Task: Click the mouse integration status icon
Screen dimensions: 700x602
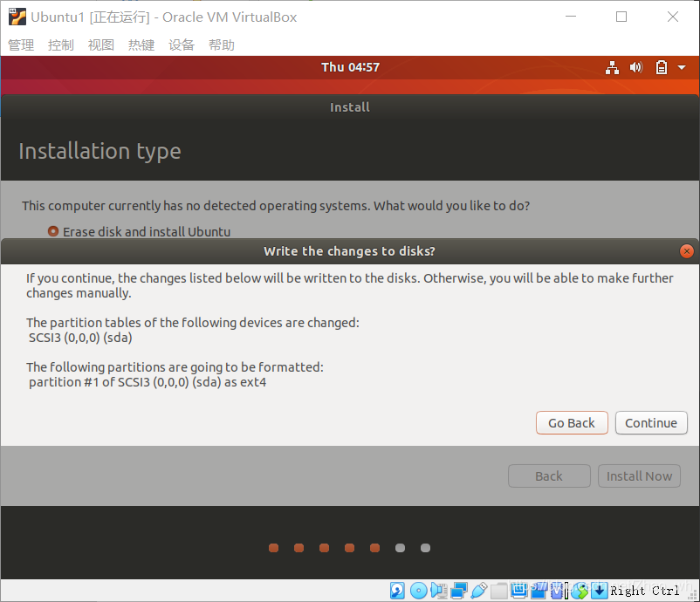Action: point(580,591)
